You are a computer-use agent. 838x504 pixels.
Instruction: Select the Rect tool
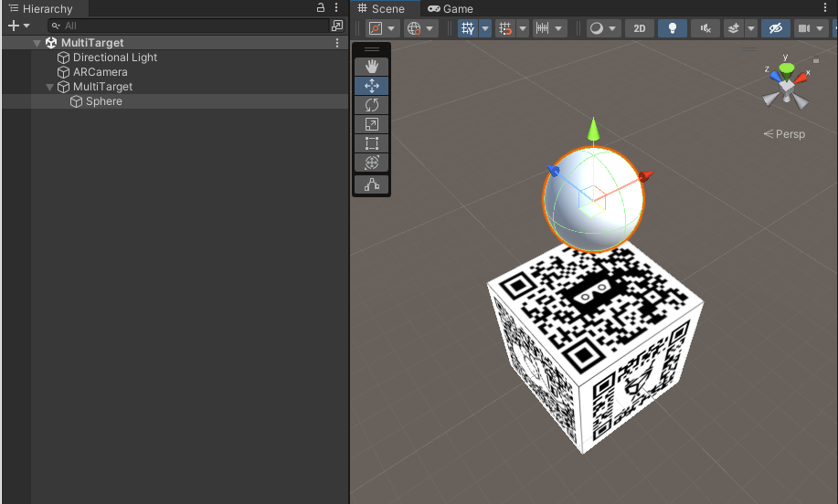click(371, 143)
